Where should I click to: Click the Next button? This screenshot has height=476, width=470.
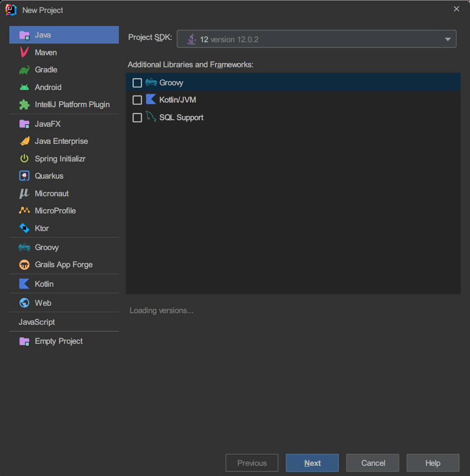coord(312,463)
